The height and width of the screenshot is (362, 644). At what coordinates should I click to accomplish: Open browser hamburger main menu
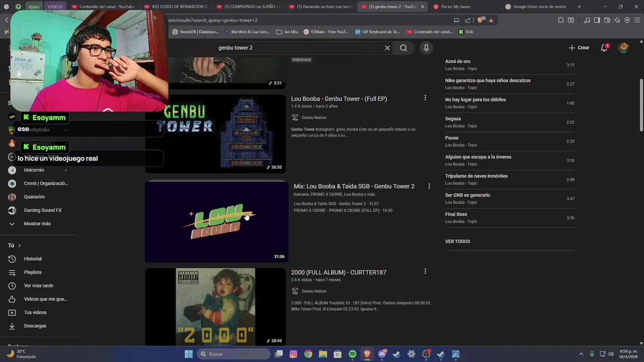click(x=637, y=20)
